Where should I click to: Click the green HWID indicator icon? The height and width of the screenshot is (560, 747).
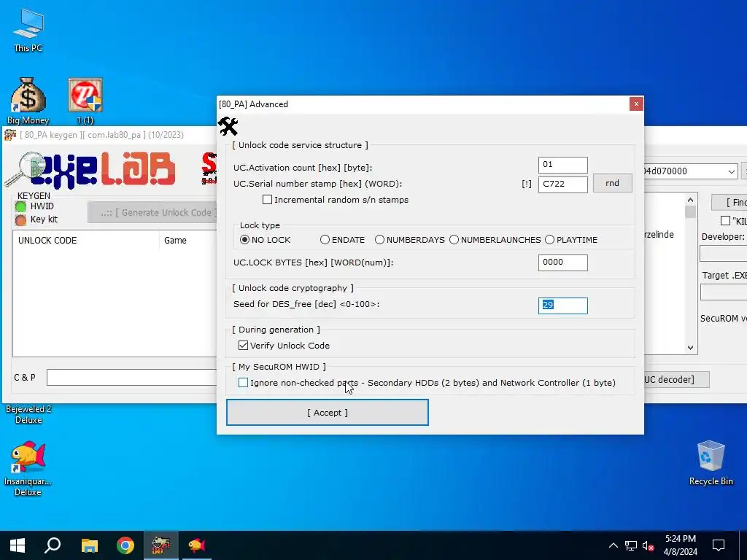click(x=20, y=206)
